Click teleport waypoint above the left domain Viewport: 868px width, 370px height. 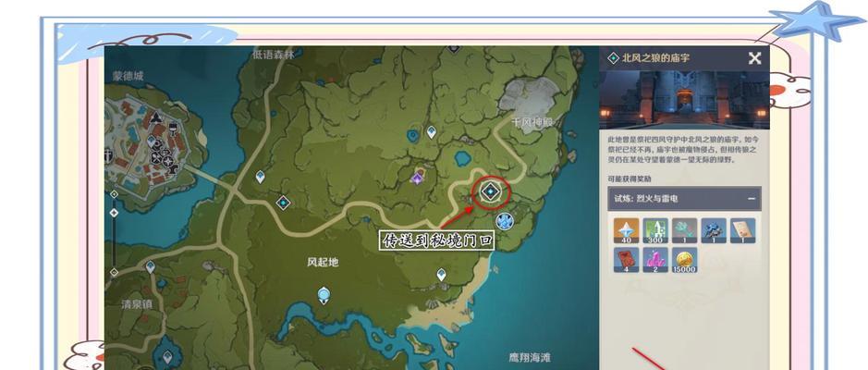coord(260,176)
